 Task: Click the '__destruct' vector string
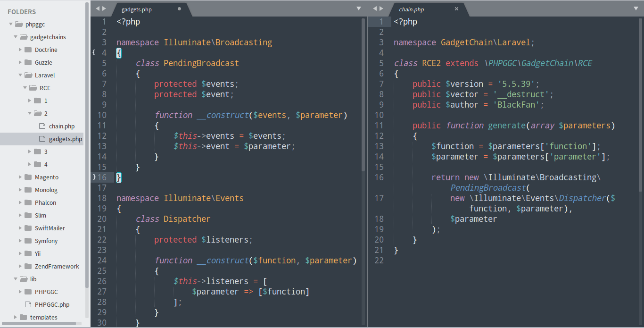[521, 94]
